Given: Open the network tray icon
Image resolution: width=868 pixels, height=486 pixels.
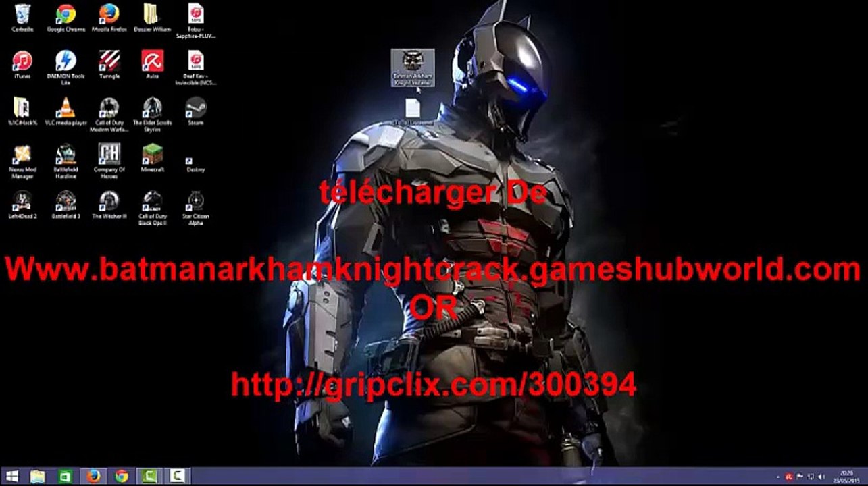Looking at the screenshot, I should (811, 477).
